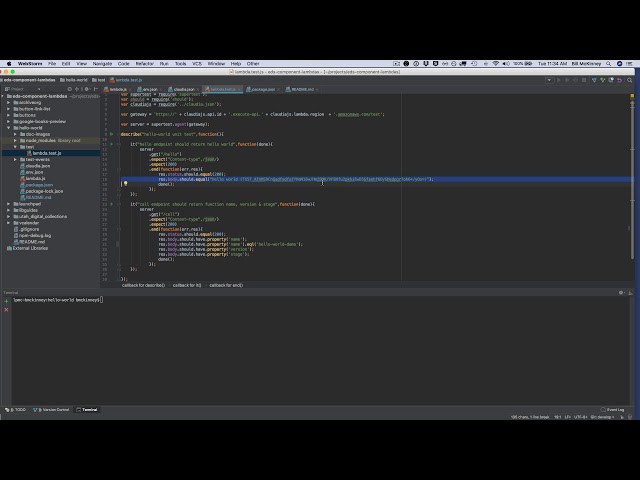Viewport: 640px width, 480px height.
Task: Click hello-world in navigation bar
Action: tap(74, 80)
